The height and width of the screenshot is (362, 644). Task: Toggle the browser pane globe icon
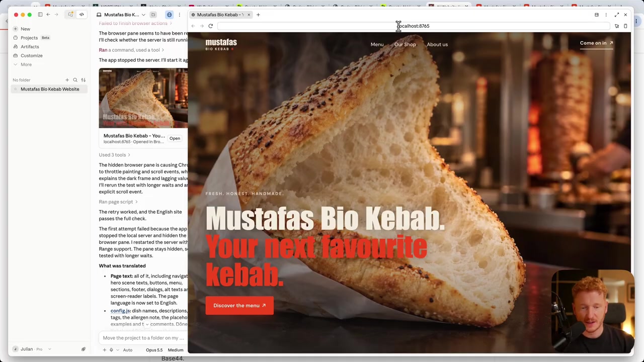coord(169,15)
